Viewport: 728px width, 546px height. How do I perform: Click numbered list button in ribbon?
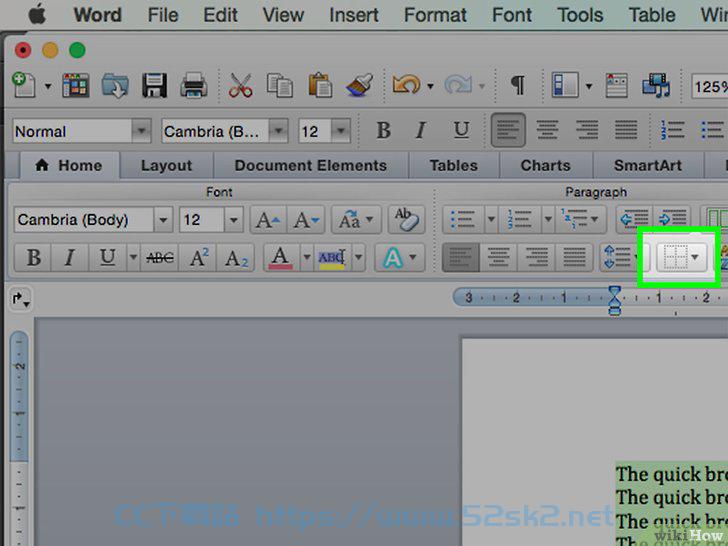(x=519, y=220)
